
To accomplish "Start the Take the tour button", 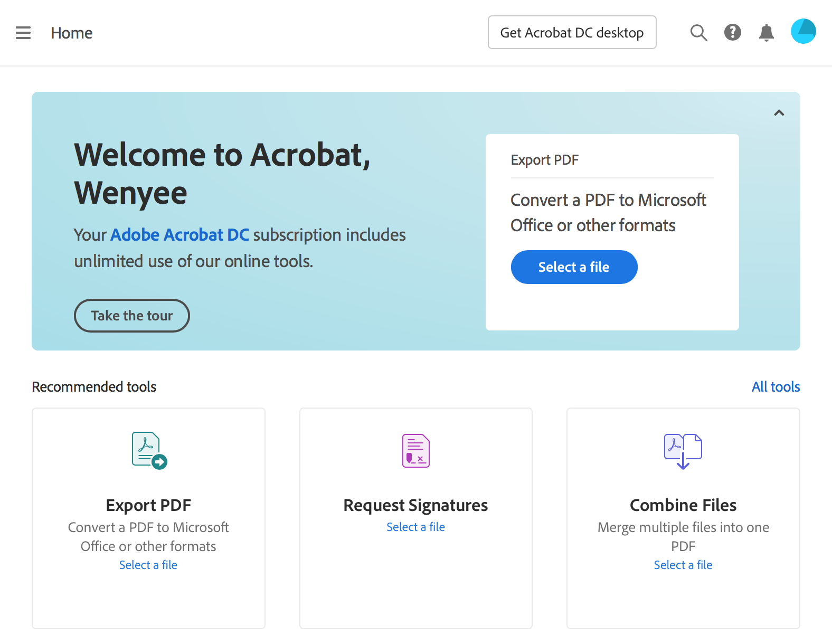I will coord(132,316).
